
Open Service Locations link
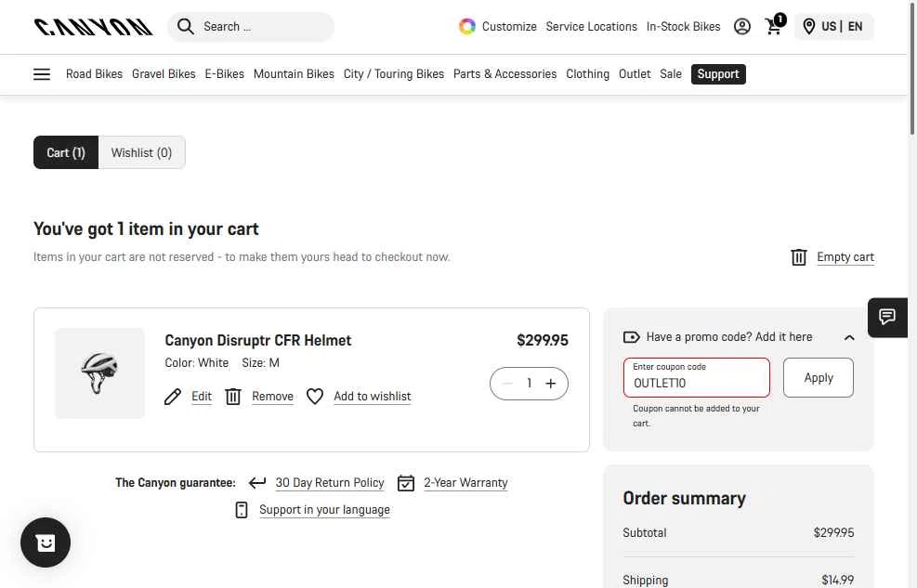(591, 26)
